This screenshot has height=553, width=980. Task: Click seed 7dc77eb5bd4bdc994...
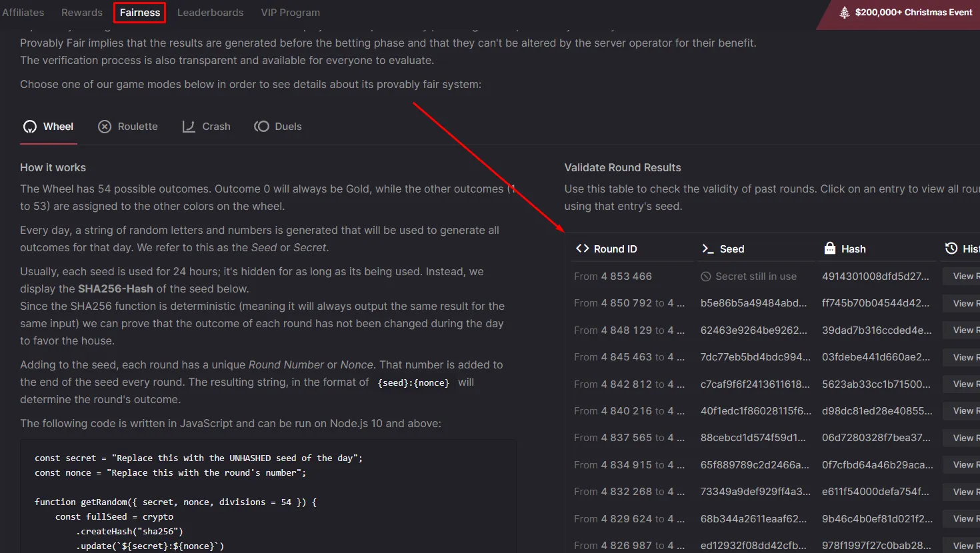point(755,357)
